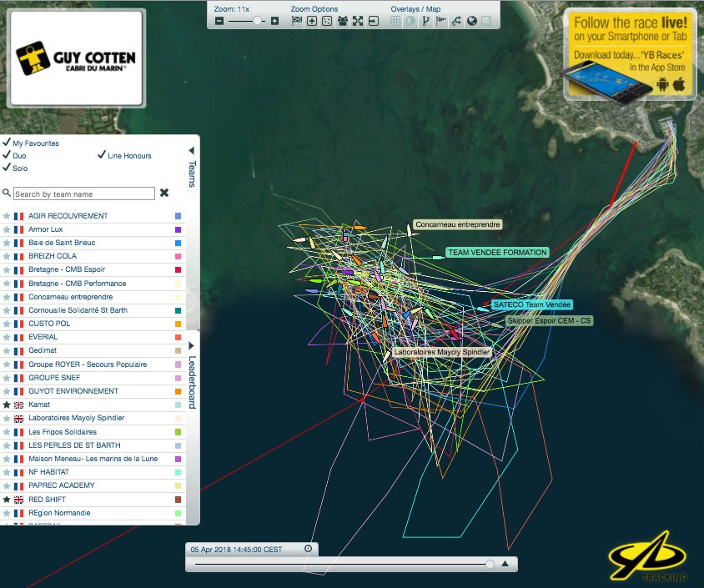Select the Gedimat team row
The height and width of the screenshot is (588, 704).
point(93,350)
